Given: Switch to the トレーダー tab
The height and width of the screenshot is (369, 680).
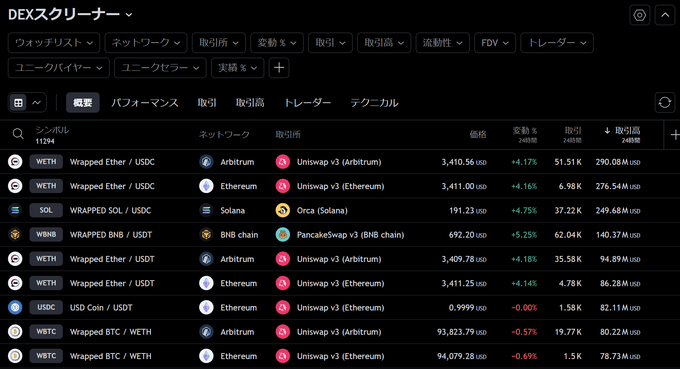Looking at the screenshot, I should pos(307,103).
